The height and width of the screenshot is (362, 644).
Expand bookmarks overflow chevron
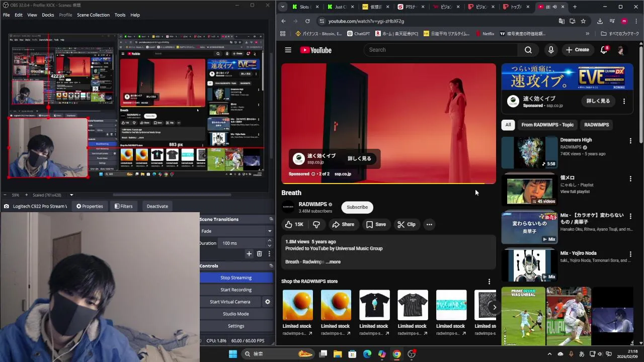(x=587, y=34)
